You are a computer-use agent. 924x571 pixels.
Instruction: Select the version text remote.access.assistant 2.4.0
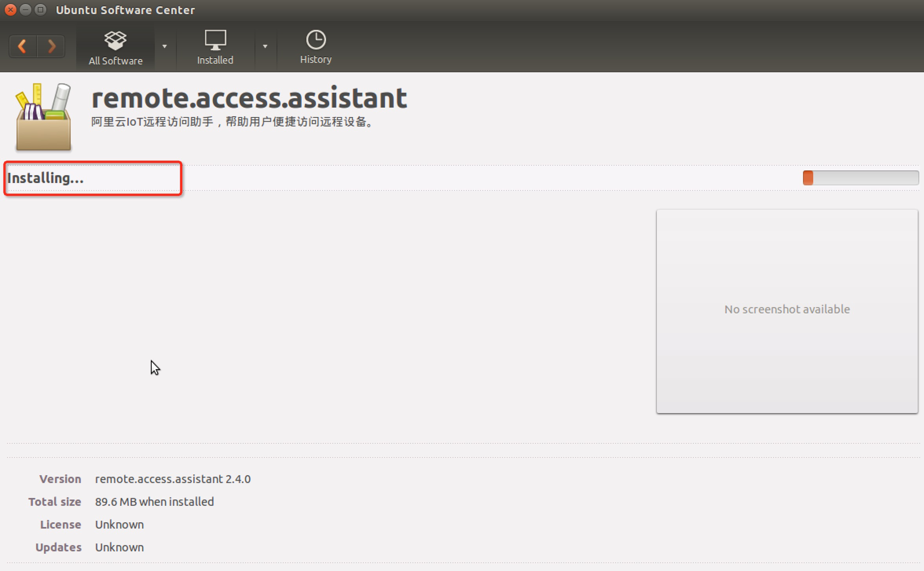click(x=173, y=479)
